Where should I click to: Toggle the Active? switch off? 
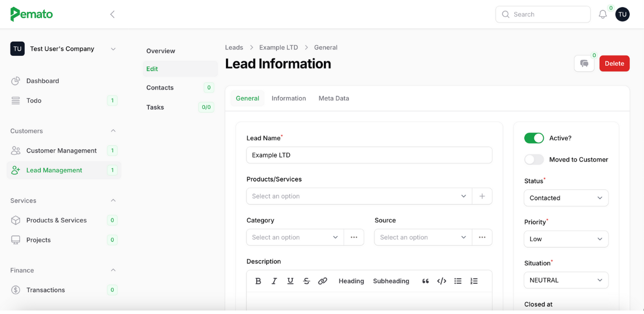(x=534, y=138)
